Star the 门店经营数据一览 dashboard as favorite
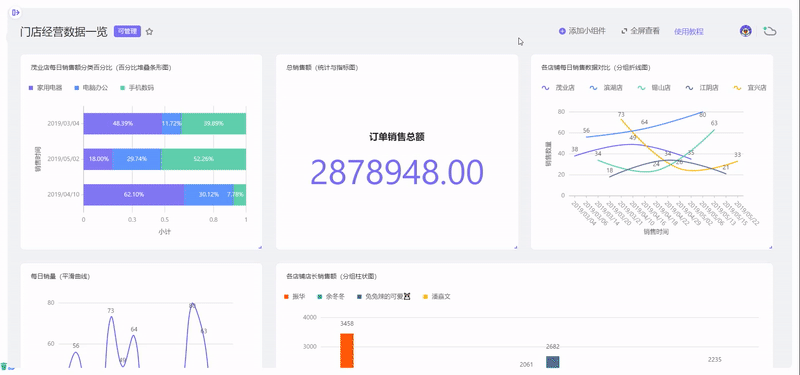Screen dimensions: 800x375 [149, 32]
